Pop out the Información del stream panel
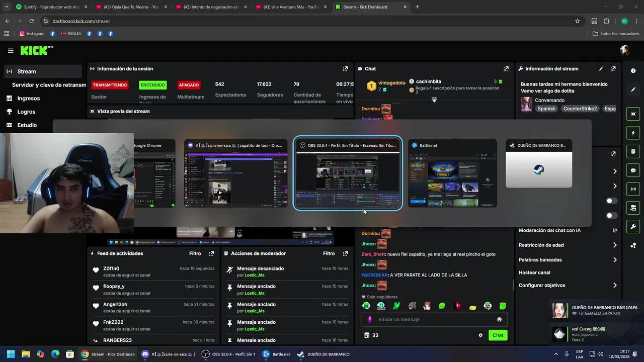The width and height of the screenshot is (644, 362). tap(613, 69)
